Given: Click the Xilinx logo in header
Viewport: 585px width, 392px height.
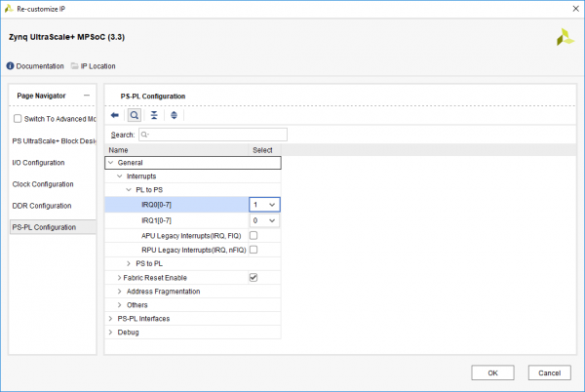Looking at the screenshot, I should point(562,37).
